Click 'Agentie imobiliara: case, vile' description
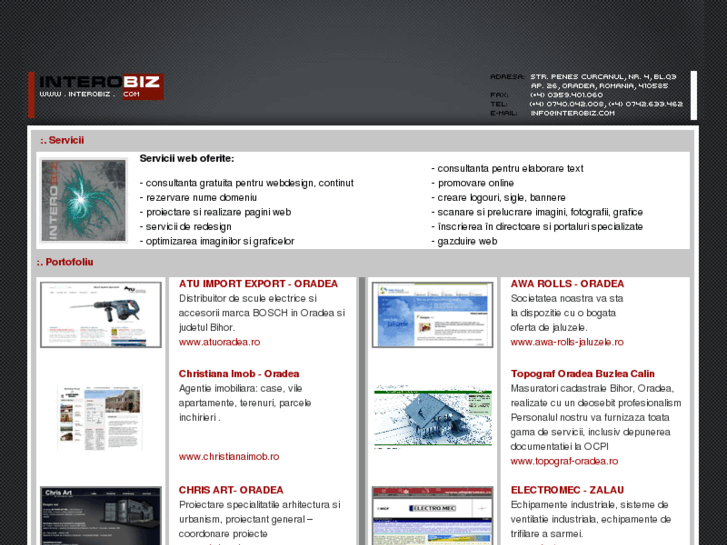The image size is (727, 545). point(240,388)
